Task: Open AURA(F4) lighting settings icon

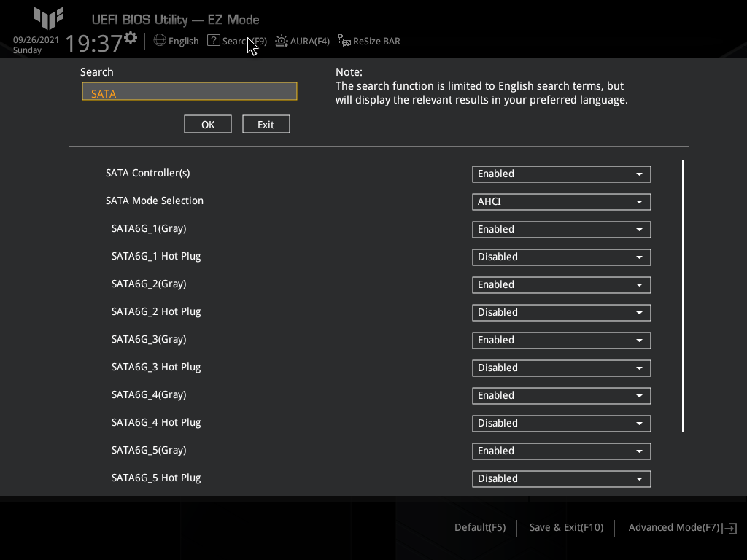Action: (281, 41)
